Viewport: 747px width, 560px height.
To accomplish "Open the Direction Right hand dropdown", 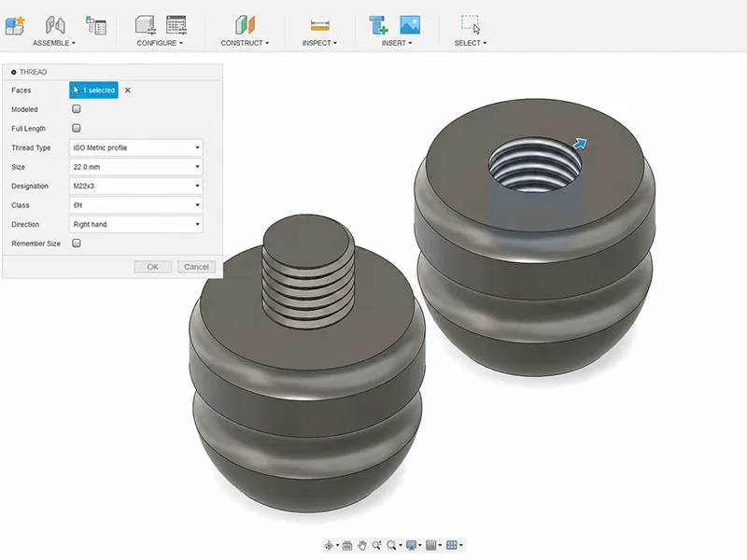I will click(x=135, y=224).
